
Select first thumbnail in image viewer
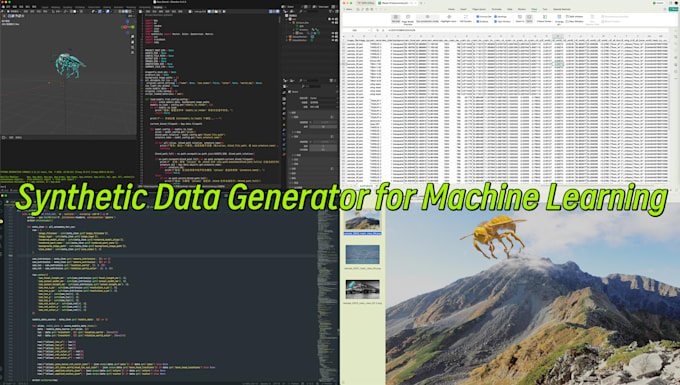pyautogui.click(x=363, y=221)
